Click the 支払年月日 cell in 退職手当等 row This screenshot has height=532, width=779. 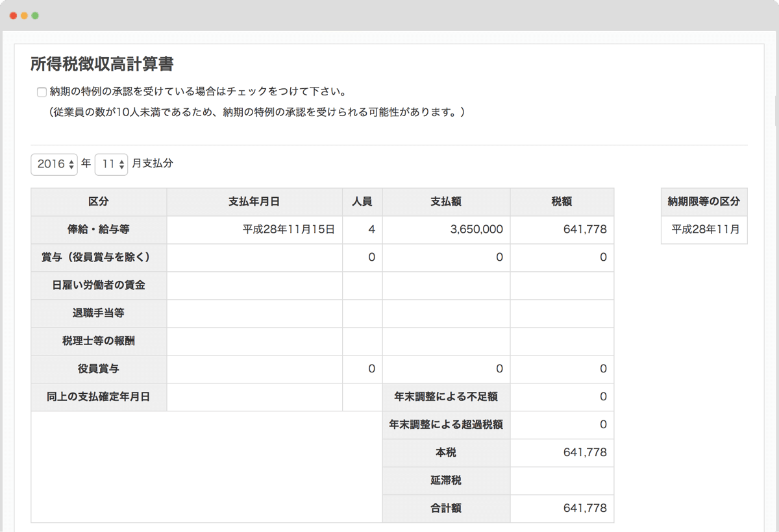tap(254, 313)
